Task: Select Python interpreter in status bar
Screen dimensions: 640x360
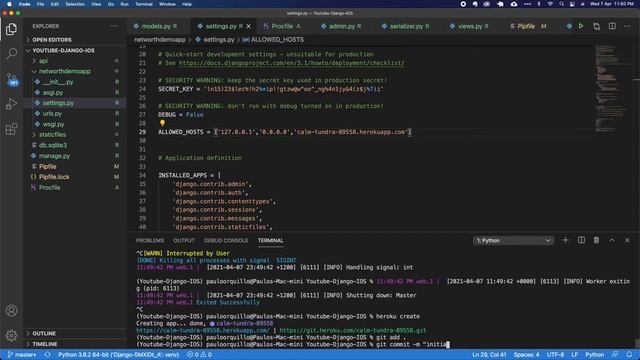Action: 118,355
